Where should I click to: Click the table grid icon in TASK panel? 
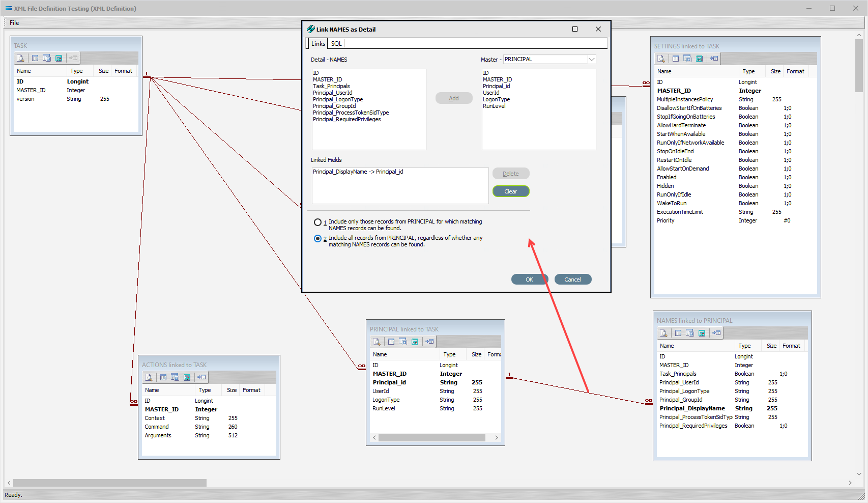[35, 59]
